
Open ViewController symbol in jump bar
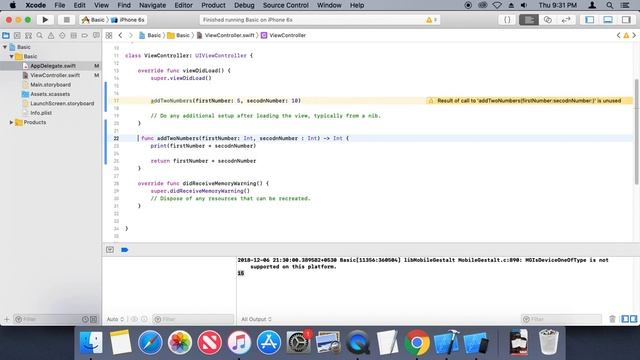[x=283, y=36]
